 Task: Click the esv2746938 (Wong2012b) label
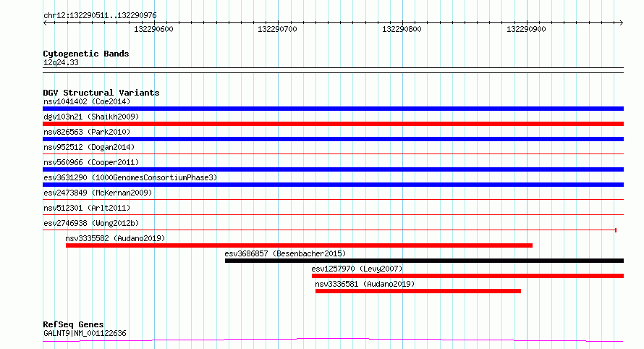click(91, 223)
